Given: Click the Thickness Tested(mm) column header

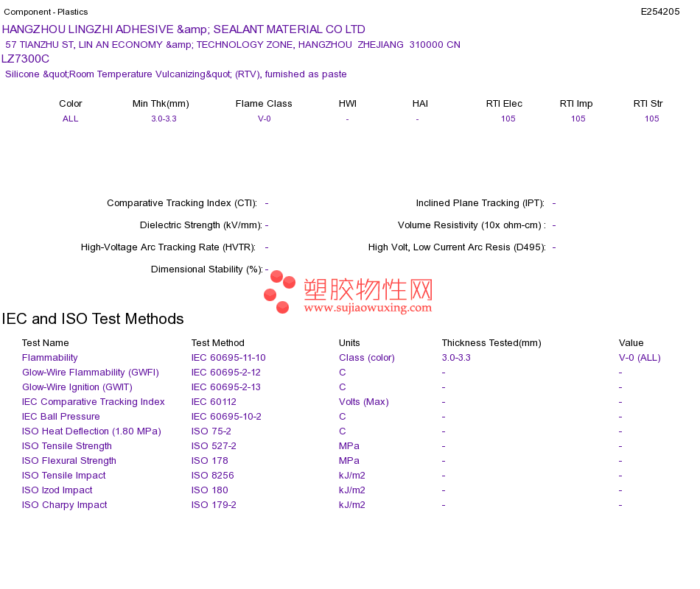Looking at the screenshot, I should [491, 343].
